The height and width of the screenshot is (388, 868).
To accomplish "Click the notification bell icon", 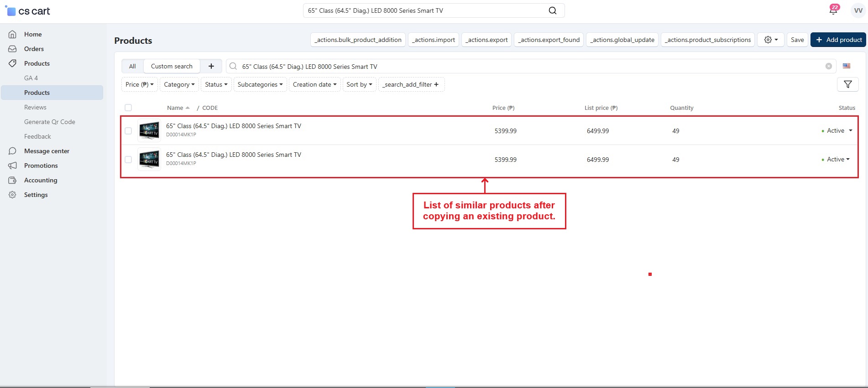I will [833, 10].
